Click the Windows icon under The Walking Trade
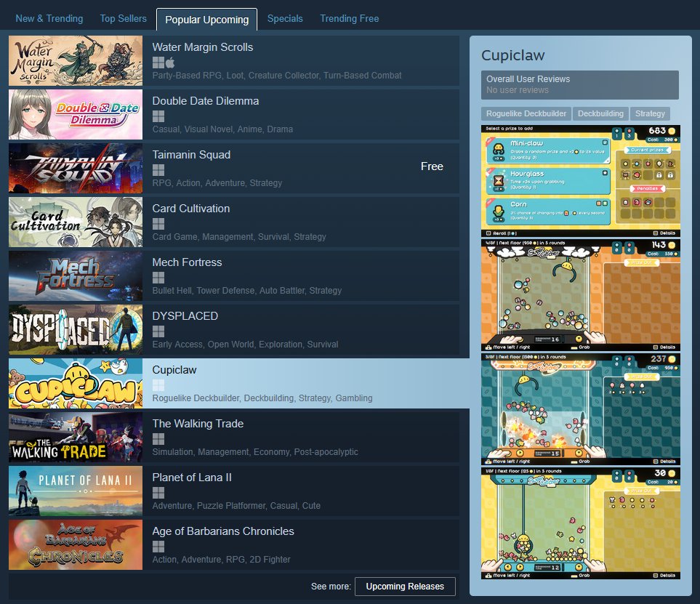This screenshot has width=700, height=604. click(158, 439)
